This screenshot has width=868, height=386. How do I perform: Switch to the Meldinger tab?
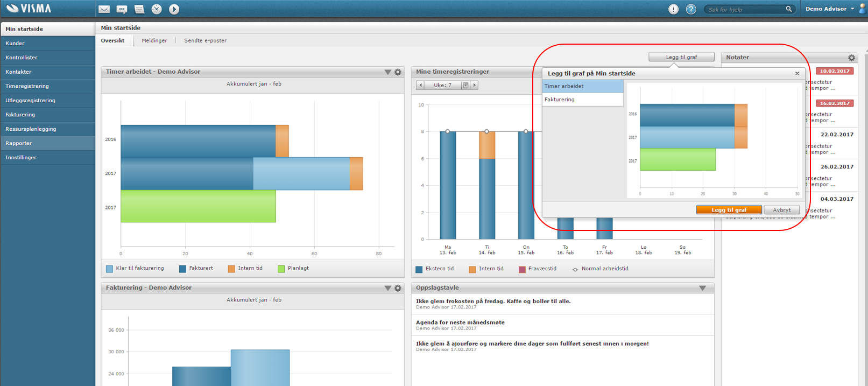[154, 40]
